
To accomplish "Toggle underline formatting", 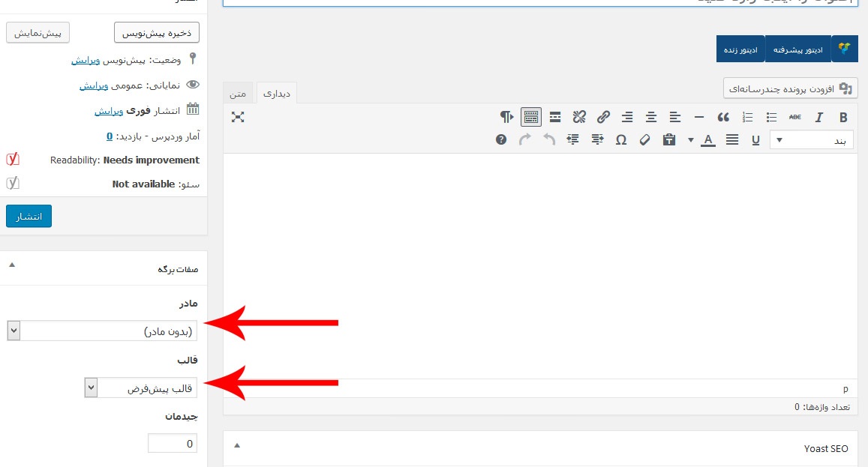I will 755,139.
